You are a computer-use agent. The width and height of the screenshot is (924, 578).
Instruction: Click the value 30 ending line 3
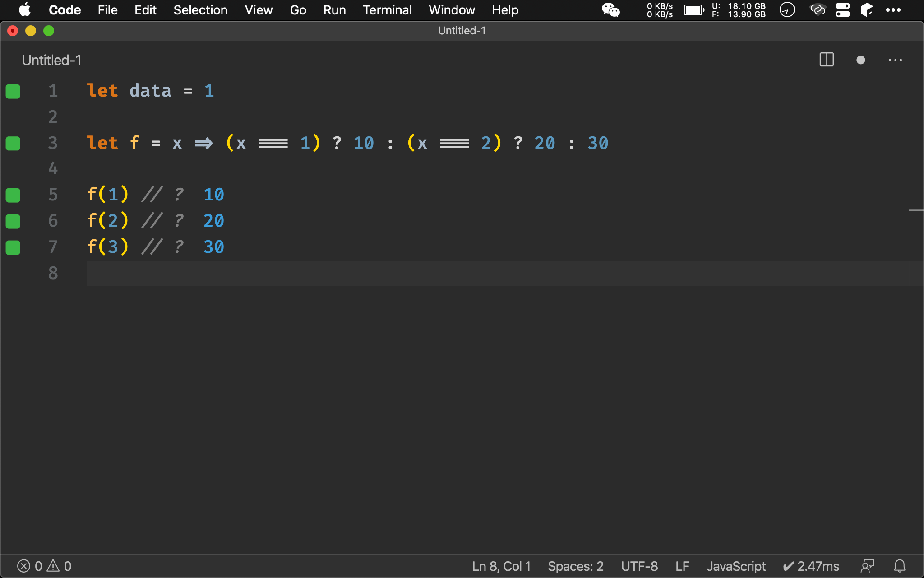pyautogui.click(x=598, y=143)
